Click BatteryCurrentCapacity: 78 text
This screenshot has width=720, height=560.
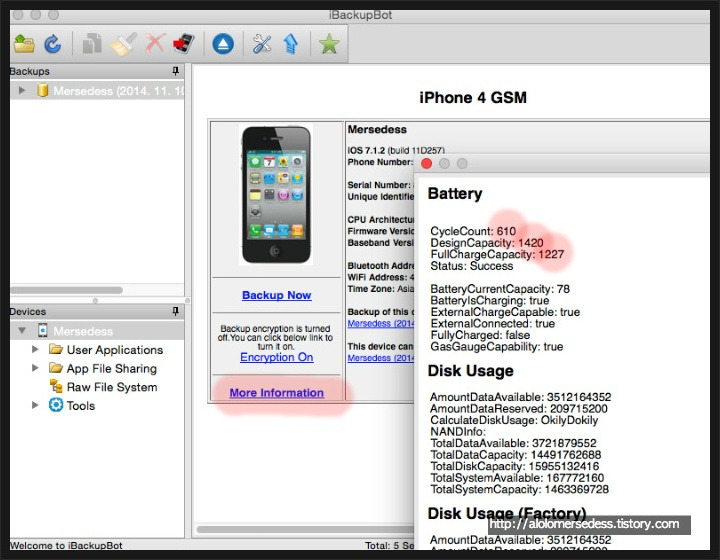(x=500, y=289)
